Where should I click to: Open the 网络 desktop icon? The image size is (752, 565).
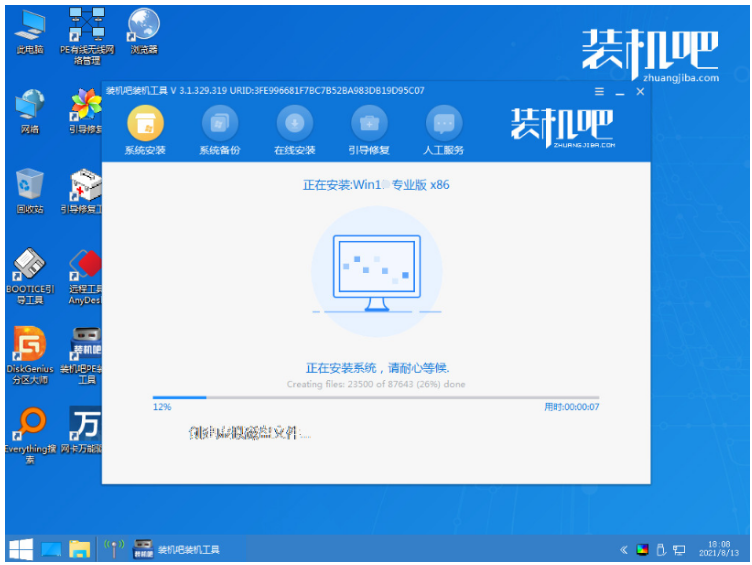click(x=30, y=108)
